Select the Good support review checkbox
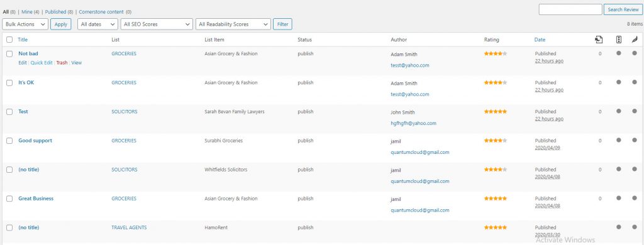 [9, 141]
